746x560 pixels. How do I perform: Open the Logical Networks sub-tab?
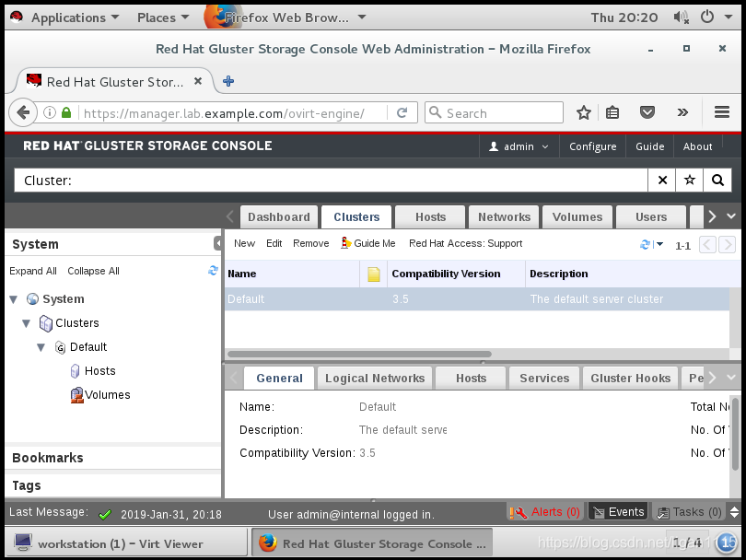(x=375, y=379)
